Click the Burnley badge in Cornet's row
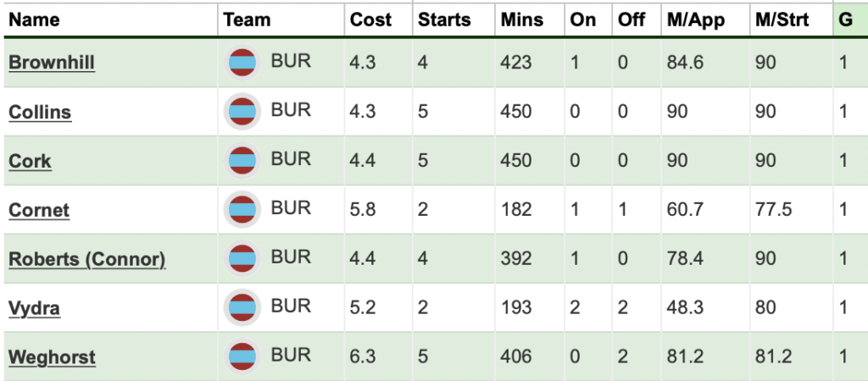Viewport: 868px width, 381px height. pyautogui.click(x=242, y=209)
